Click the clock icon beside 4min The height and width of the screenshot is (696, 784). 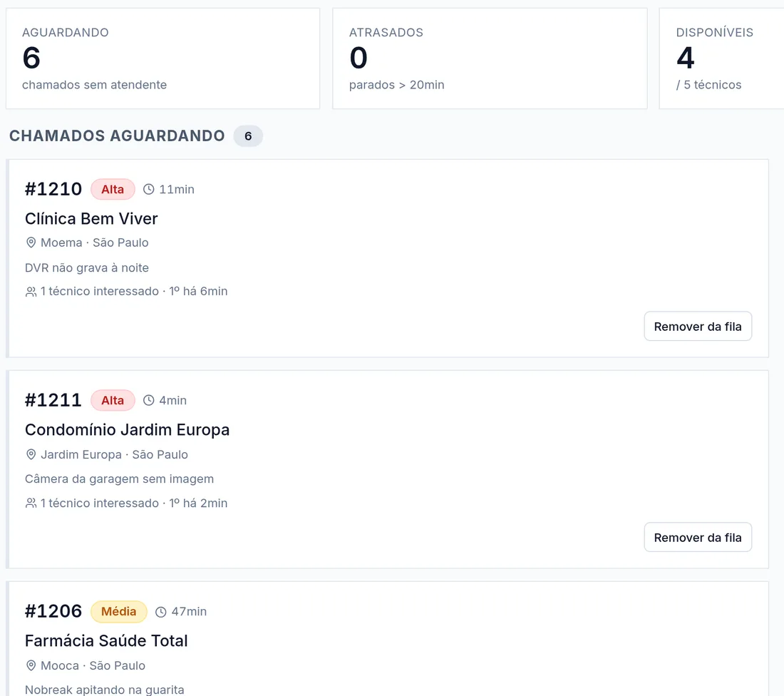pos(148,400)
